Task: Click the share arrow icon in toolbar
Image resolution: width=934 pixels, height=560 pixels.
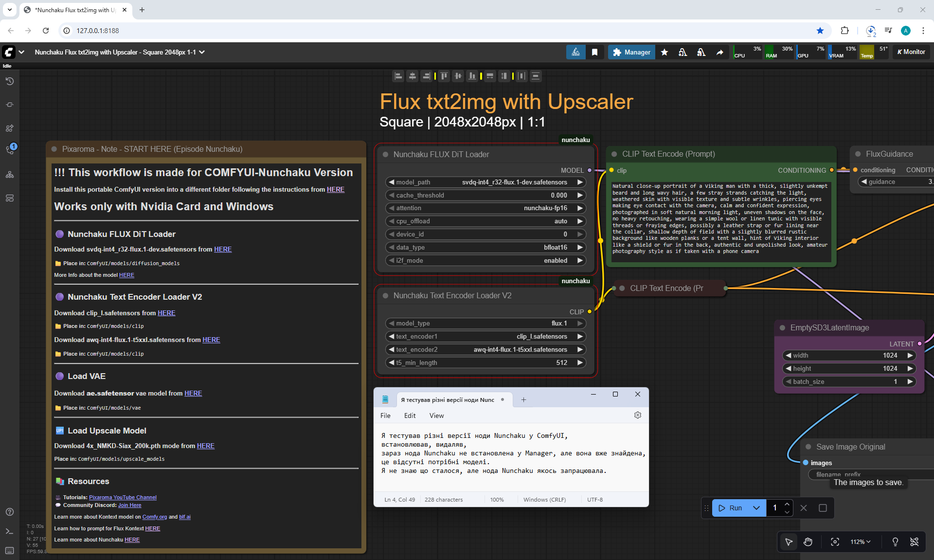Action: tap(719, 52)
